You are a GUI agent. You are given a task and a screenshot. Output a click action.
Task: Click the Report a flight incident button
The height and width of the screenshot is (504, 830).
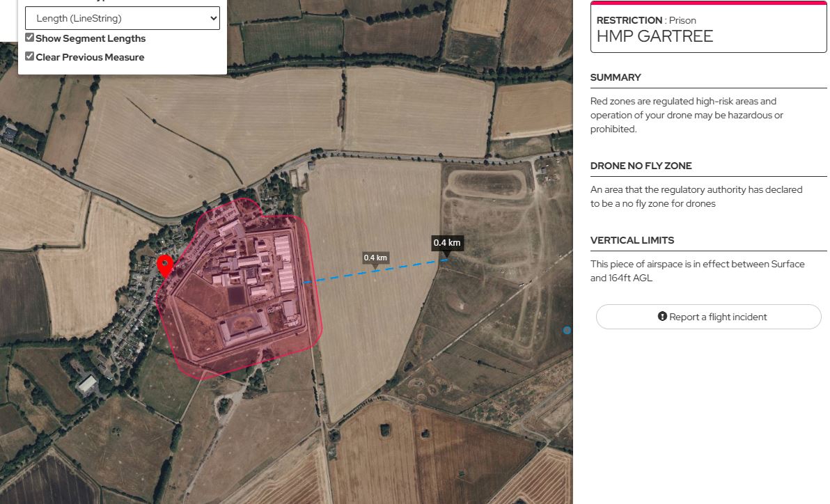pos(708,317)
